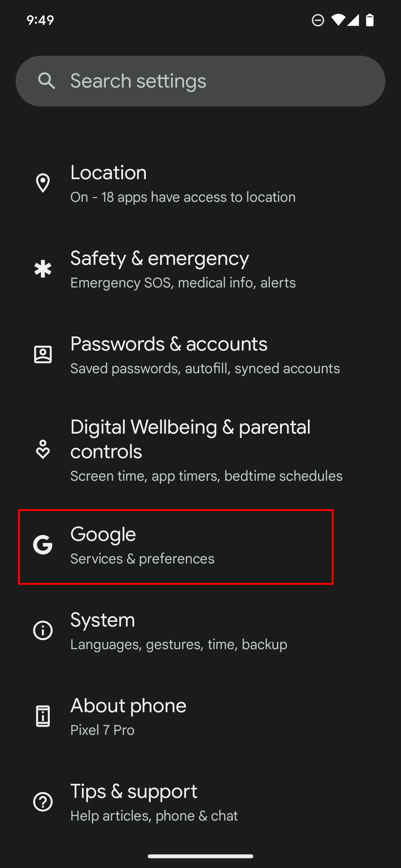Open Passwords & accounts menu entry
This screenshot has height=868, width=401.
200,355
